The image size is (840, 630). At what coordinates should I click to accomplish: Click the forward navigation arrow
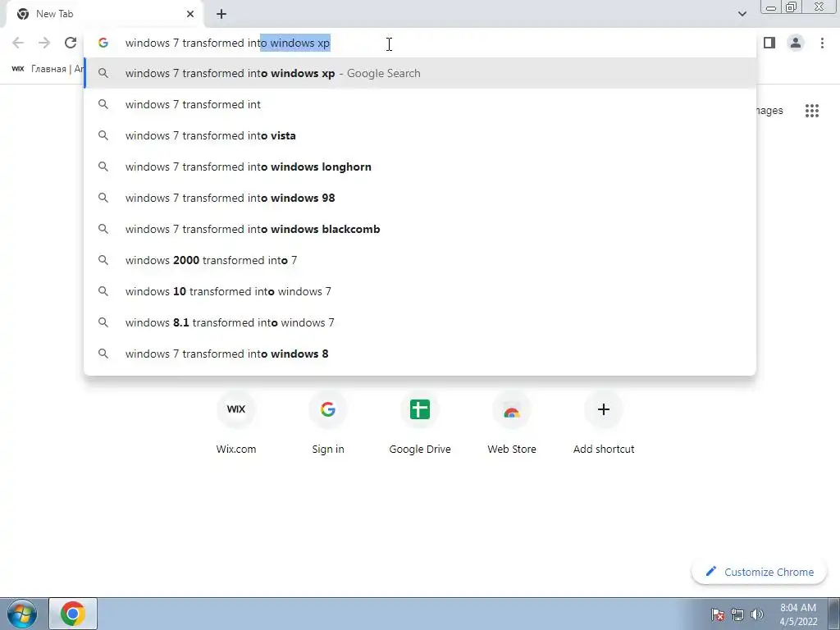(x=44, y=43)
